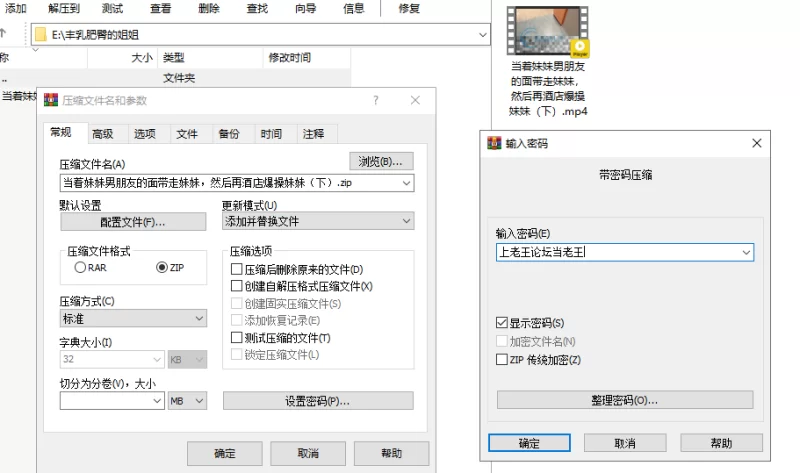Open the split volume size dropdown
The image size is (800, 473).
[x=157, y=401]
